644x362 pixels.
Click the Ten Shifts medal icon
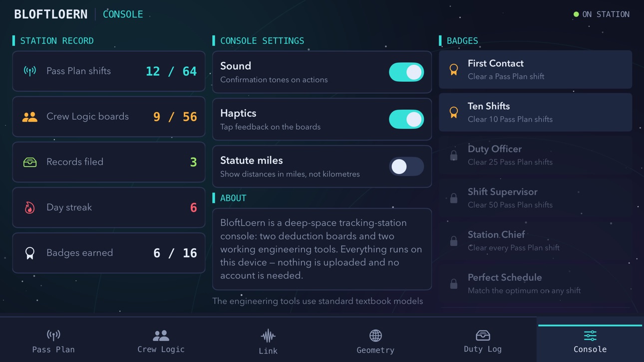click(x=454, y=113)
